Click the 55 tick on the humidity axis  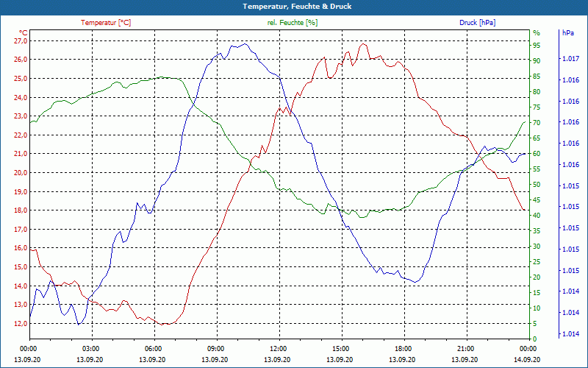tap(537, 169)
